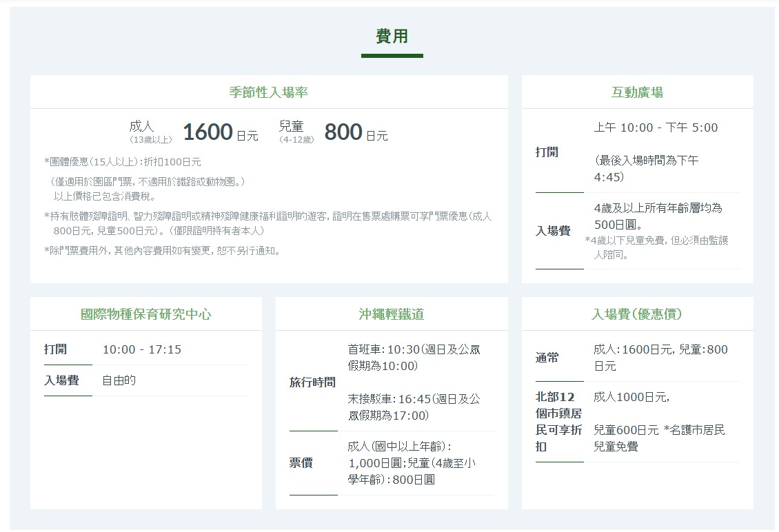Select the 互動廣場 card title

pyautogui.click(x=638, y=92)
